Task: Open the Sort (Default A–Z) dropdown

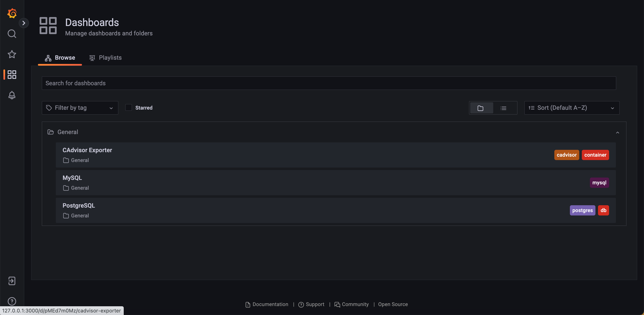Action: pyautogui.click(x=572, y=108)
